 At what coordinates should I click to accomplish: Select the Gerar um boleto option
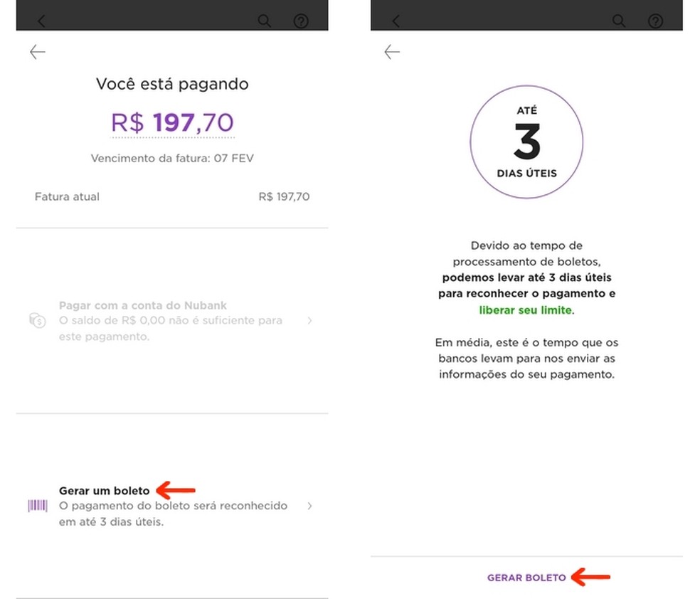click(104, 490)
